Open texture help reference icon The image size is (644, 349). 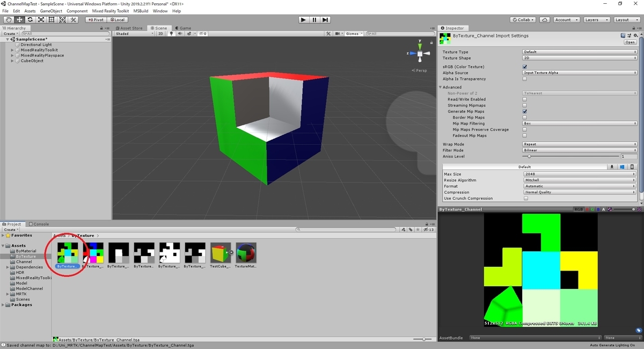[x=624, y=35]
